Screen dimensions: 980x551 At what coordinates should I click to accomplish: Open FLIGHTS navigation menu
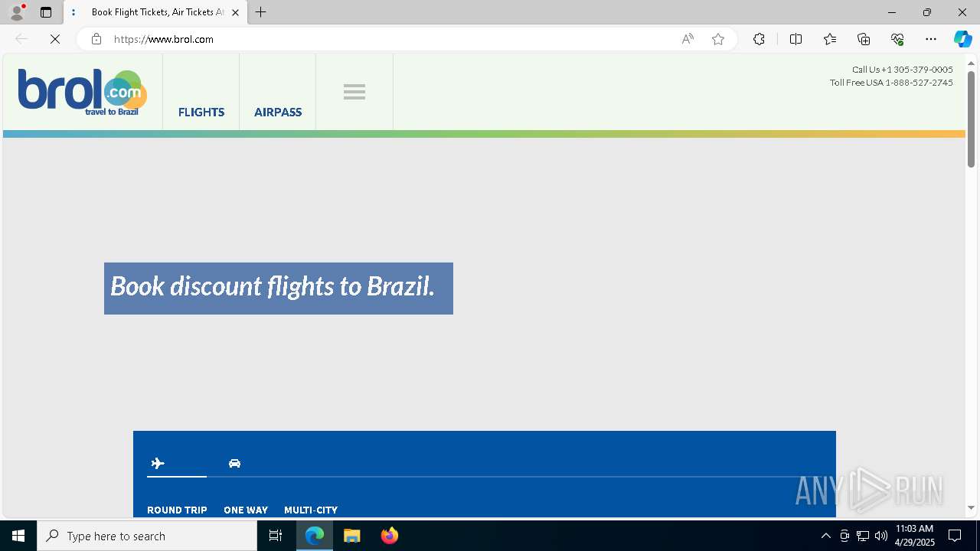[x=201, y=112]
